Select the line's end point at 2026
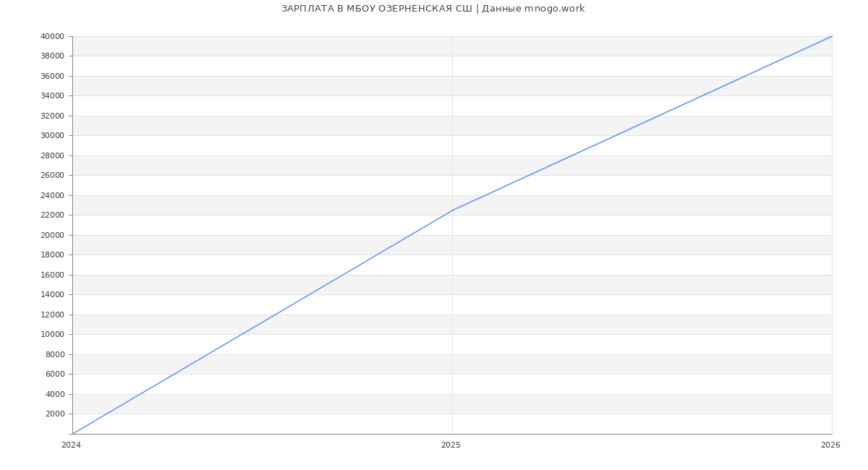The image size is (868, 470). coord(831,36)
